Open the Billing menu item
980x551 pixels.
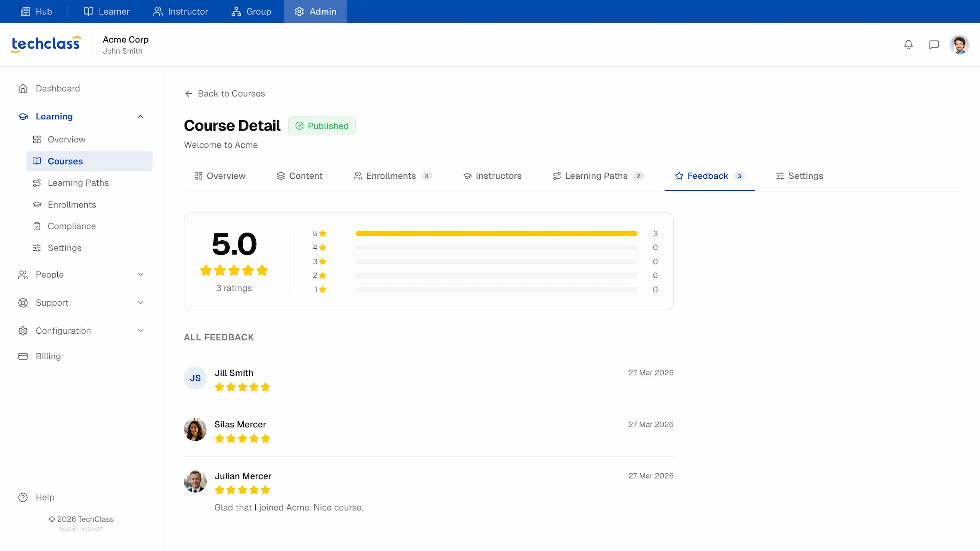[x=48, y=356]
